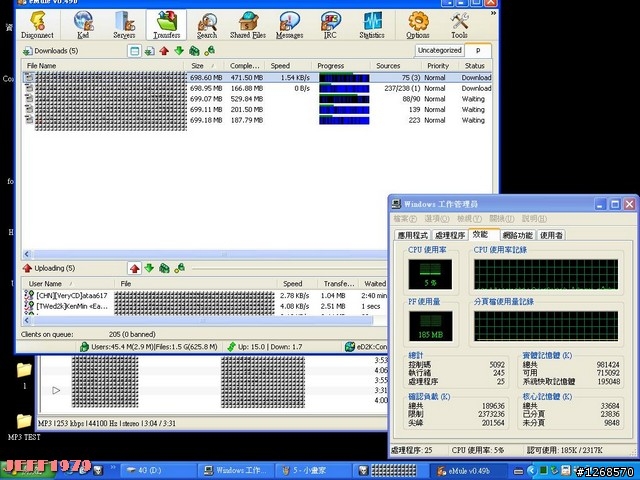The image size is (640, 480).
Task: Click the play button in media player window
Action: pos(56,390)
